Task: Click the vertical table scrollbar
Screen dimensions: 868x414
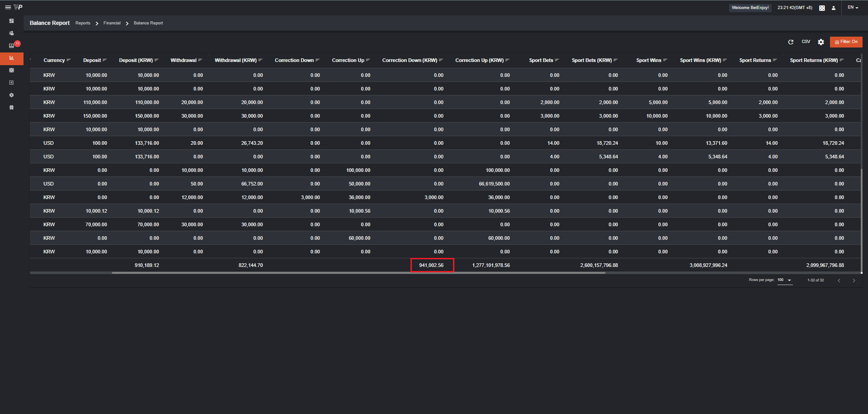Action: point(862,220)
